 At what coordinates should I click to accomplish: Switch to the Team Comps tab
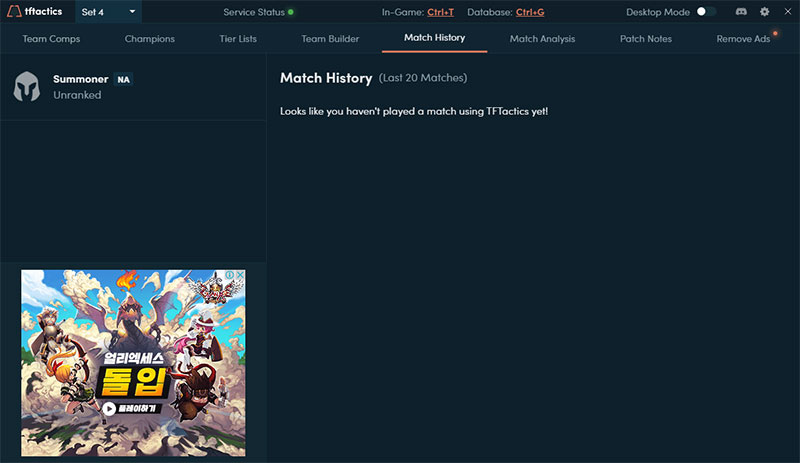point(51,39)
